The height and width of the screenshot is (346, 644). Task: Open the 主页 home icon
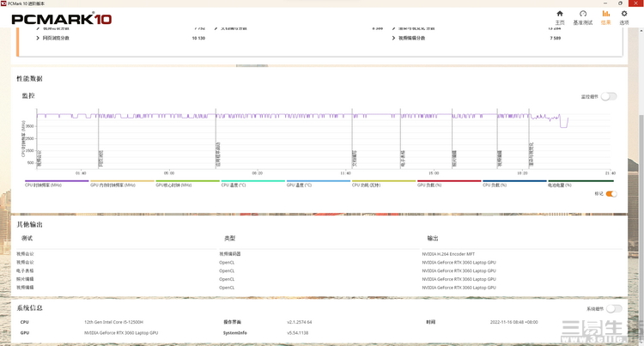click(560, 16)
